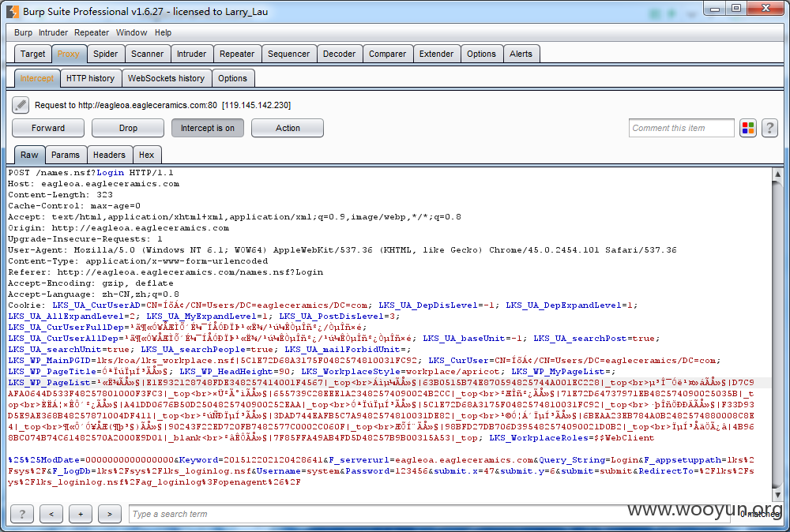
Task: Minimize the Burp Suite window
Action: point(715,8)
